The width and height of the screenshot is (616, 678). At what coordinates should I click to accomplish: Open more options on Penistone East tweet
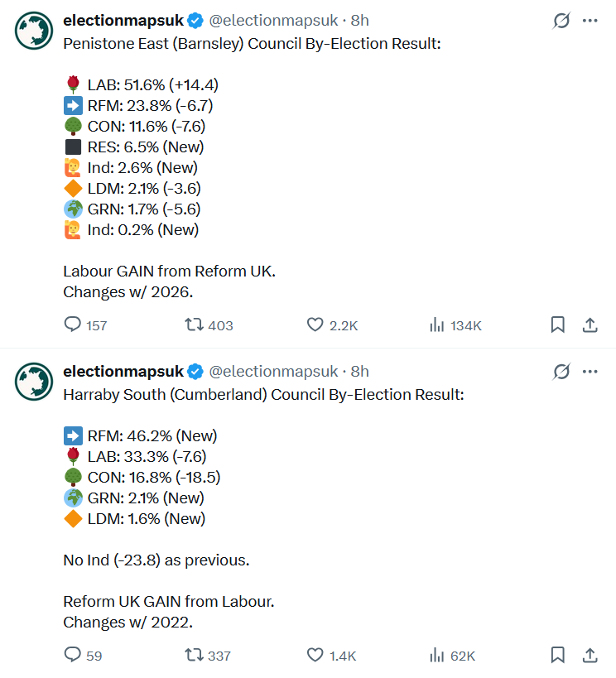[590, 21]
